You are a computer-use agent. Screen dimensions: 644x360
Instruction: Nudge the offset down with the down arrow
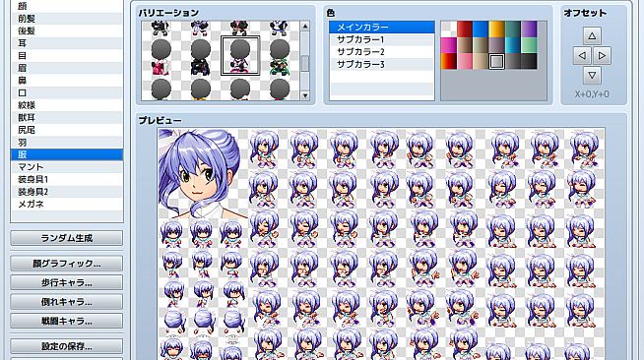pyautogui.click(x=592, y=75)
